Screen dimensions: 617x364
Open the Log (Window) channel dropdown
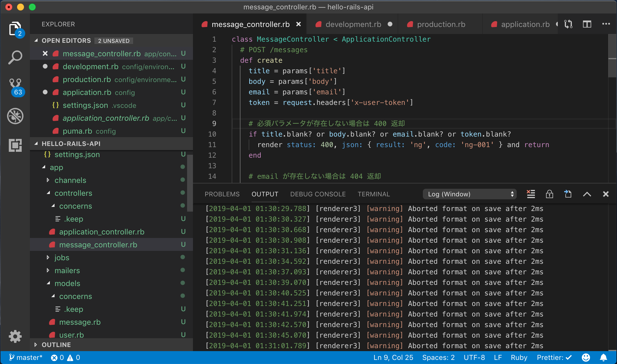(469, 194)
